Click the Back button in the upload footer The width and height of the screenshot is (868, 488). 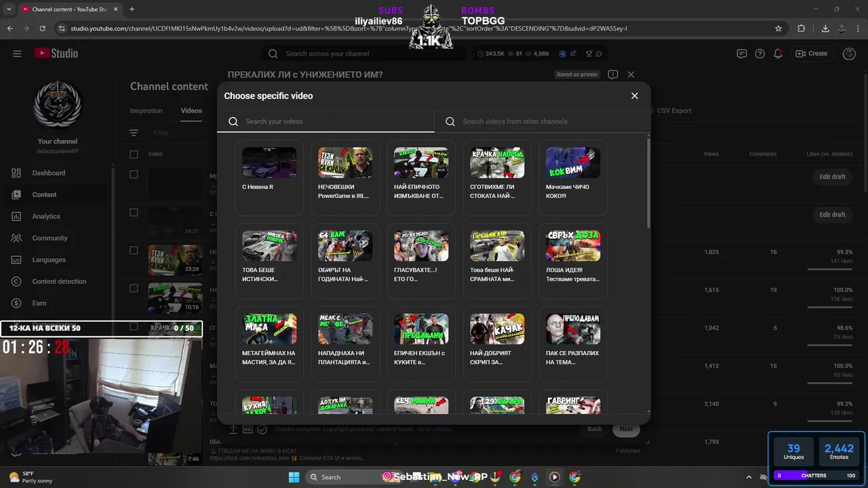(x=595, y=429)
